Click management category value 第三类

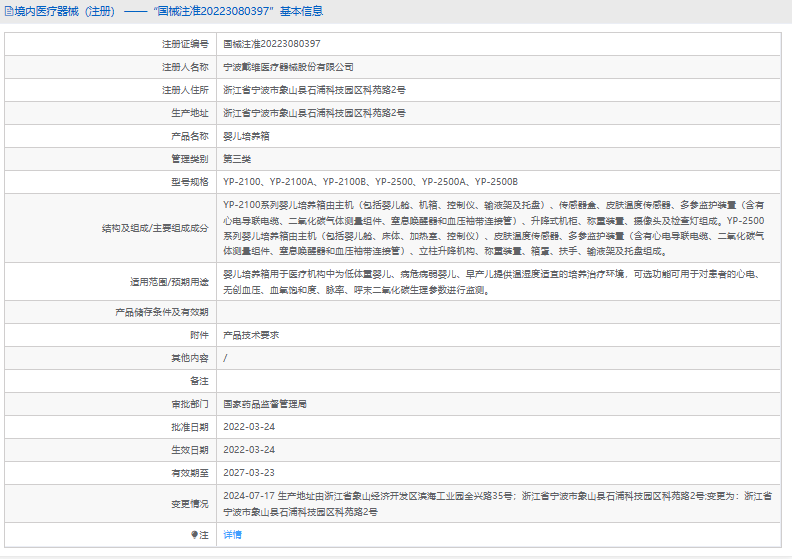(x=237, y=159)
